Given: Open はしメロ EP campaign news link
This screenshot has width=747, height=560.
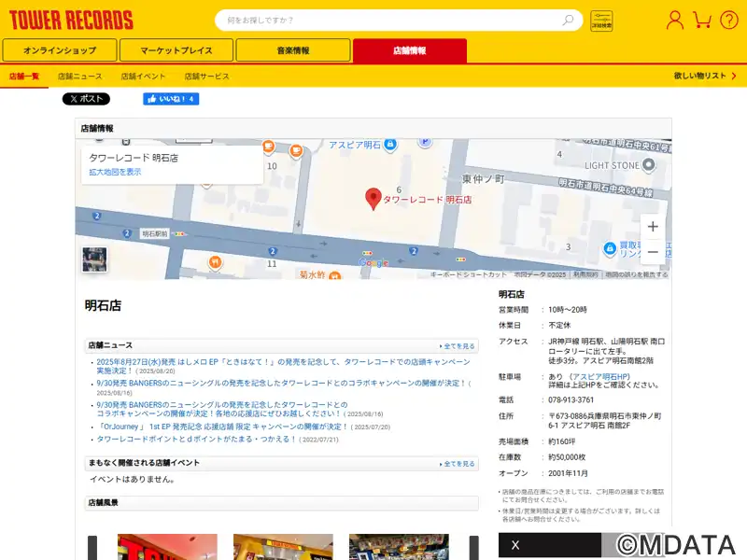Looking at the screenshot, I should pos(283,366).
